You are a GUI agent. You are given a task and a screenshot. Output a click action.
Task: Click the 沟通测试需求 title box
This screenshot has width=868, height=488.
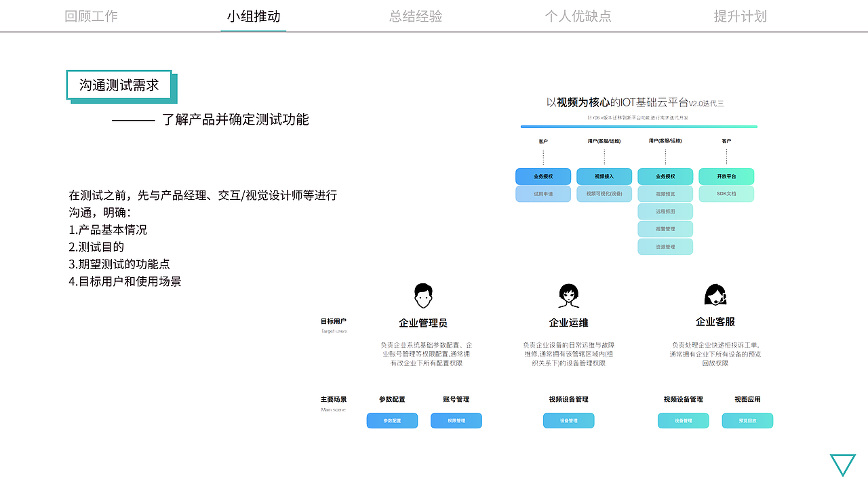[120, 85]
